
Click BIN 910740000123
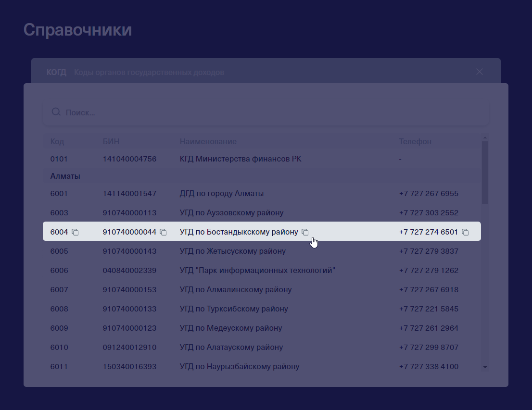[129, 328]
